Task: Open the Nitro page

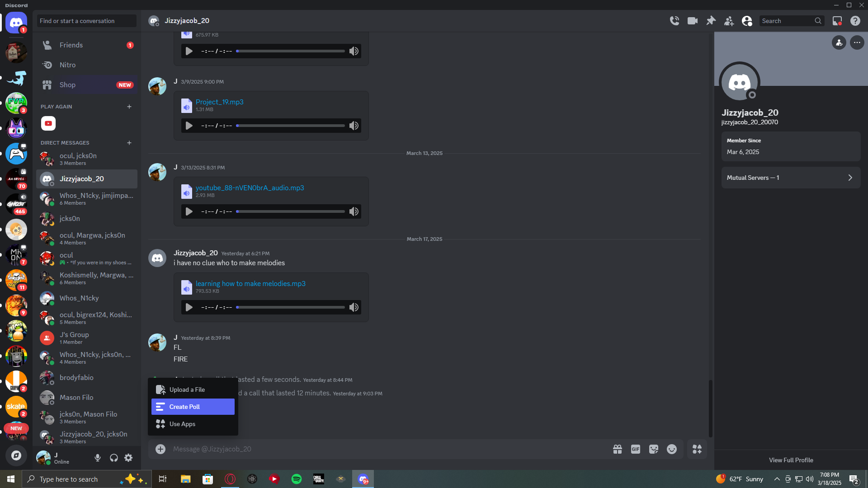Action: (87, 65)
